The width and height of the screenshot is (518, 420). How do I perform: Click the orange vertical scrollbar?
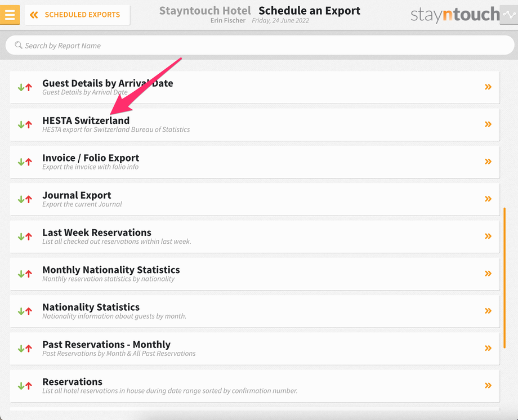coord(504,278)
